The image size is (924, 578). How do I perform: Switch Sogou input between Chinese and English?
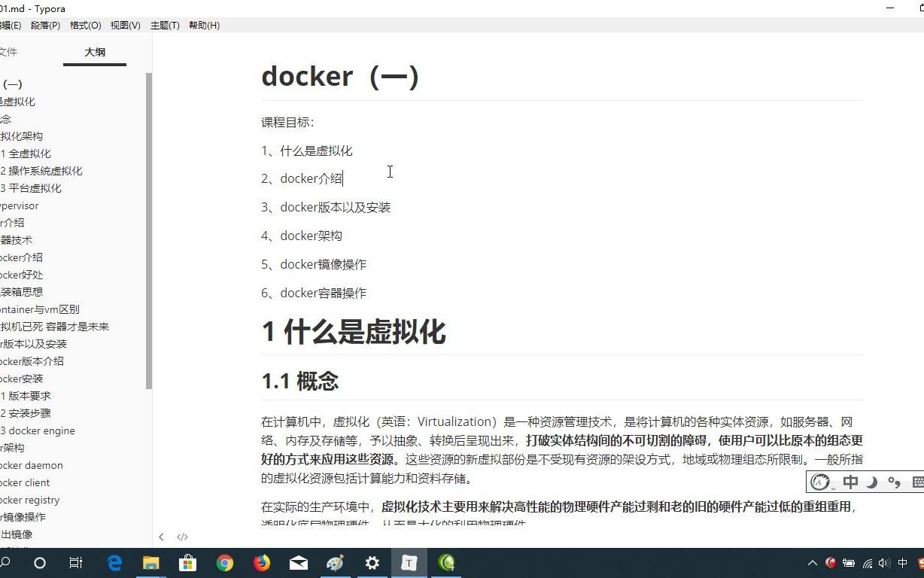tap(851, 482)
